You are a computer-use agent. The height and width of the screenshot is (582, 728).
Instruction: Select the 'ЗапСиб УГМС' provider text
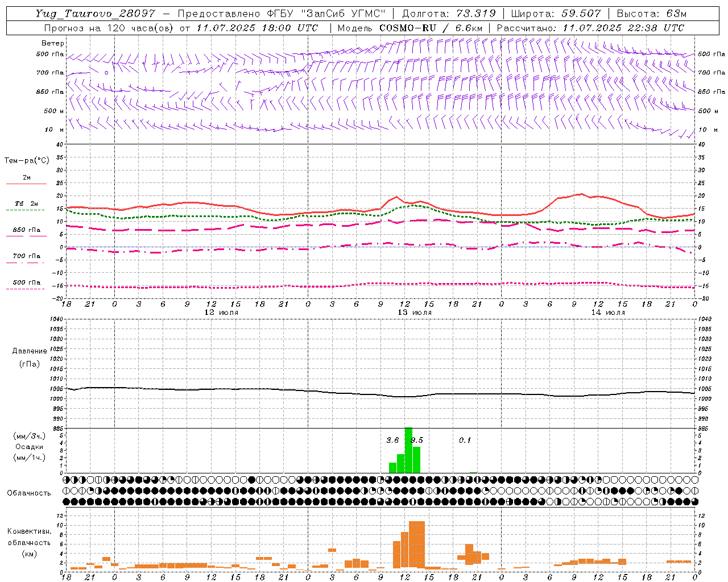coord(343,14)
